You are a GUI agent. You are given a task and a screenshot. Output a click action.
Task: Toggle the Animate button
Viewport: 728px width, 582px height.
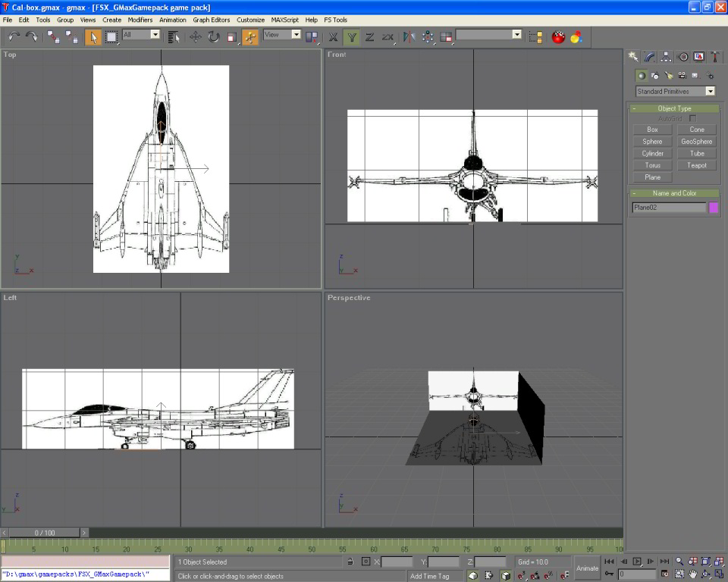click(587, 568)
